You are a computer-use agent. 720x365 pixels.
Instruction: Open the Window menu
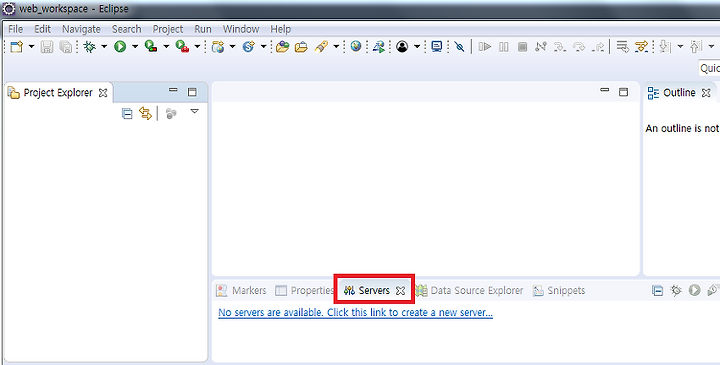click(x=241, y=29)
